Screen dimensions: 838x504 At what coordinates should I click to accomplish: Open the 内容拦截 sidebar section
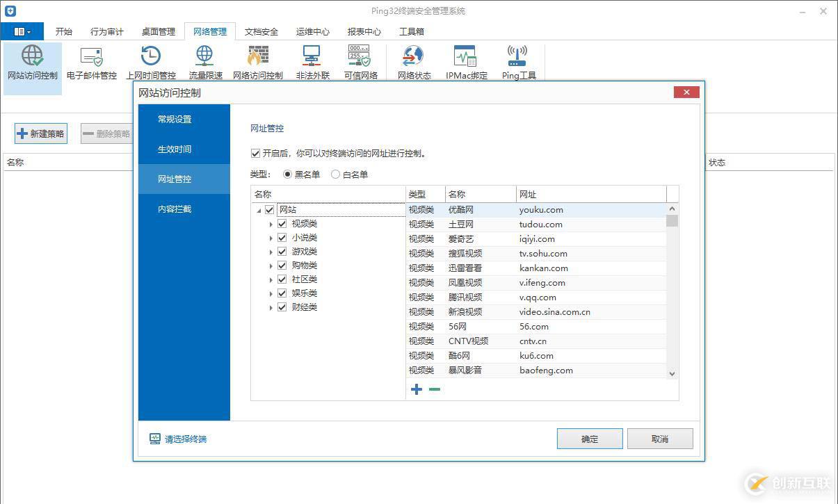point(184,209)
